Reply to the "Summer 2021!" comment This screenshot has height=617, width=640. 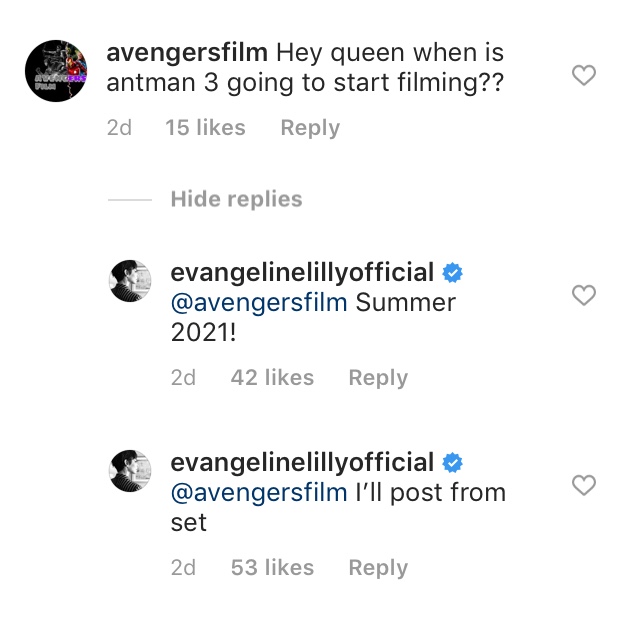coord(378,378)
